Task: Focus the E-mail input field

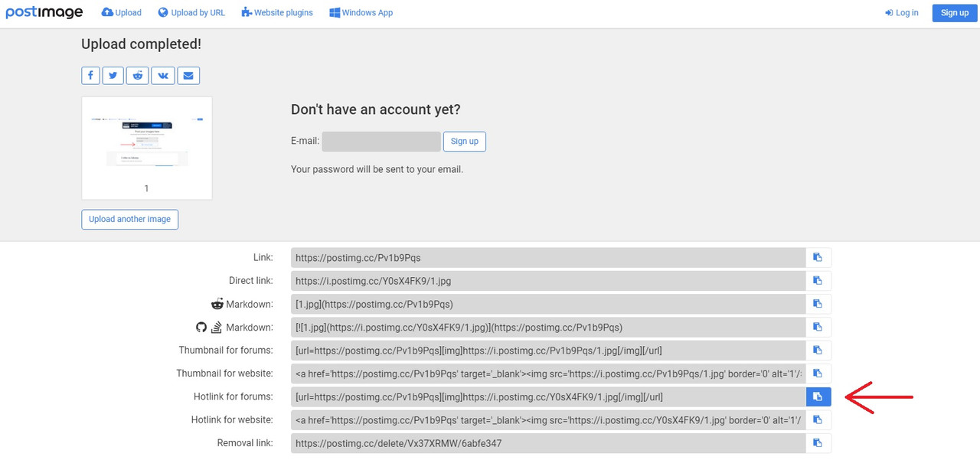Action: [381, 142]
